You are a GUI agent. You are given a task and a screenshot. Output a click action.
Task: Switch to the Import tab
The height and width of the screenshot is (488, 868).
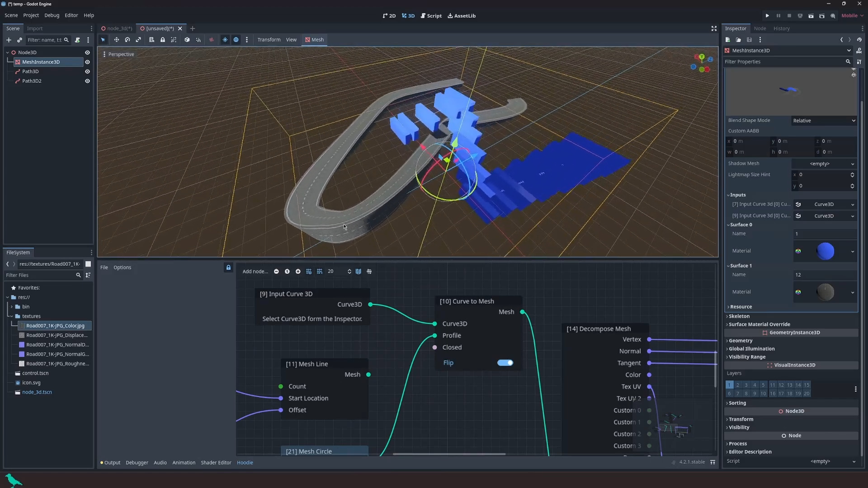point(35,28)
